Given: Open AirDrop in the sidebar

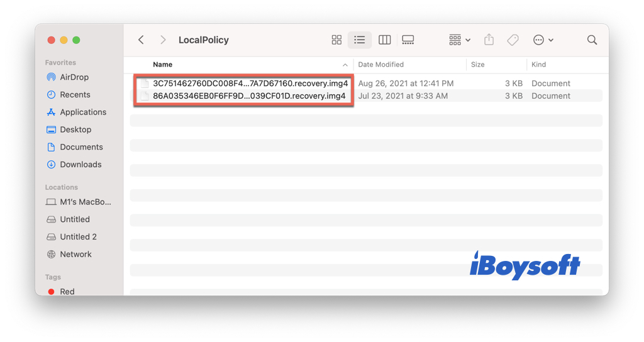Looking at the screenshot, I should 74,77.
